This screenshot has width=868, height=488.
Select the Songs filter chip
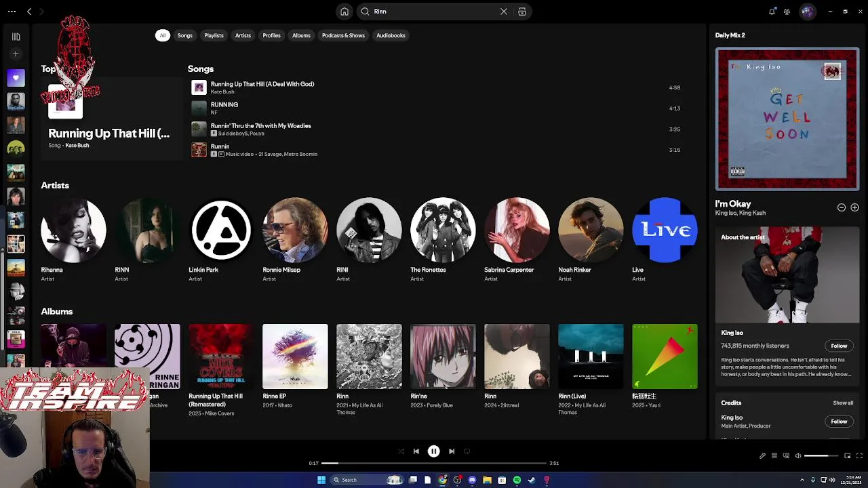click(185, 35)
